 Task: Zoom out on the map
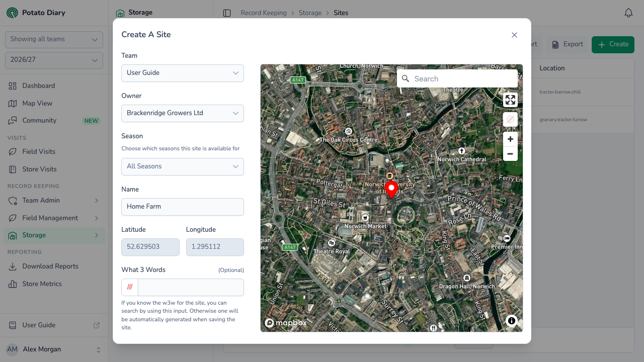[510, 154]
